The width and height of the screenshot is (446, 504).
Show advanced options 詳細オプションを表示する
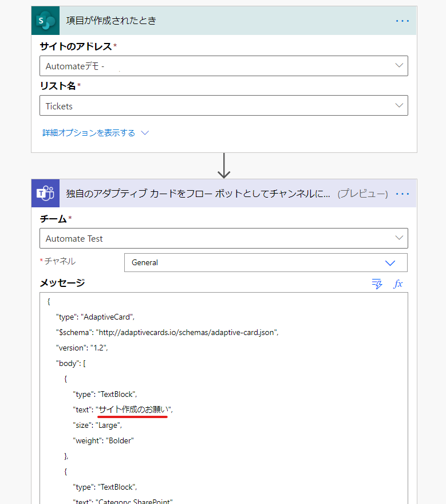89,133
